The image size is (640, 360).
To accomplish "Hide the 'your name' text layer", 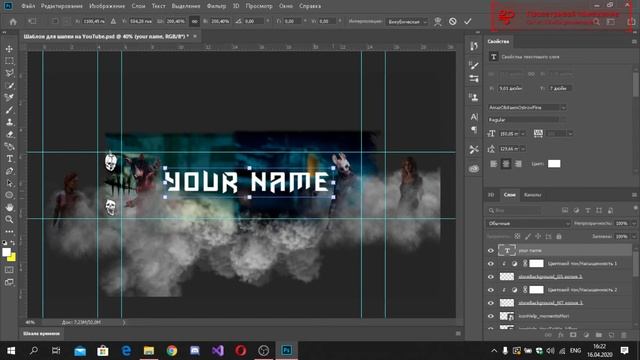I will pos(491,251).
